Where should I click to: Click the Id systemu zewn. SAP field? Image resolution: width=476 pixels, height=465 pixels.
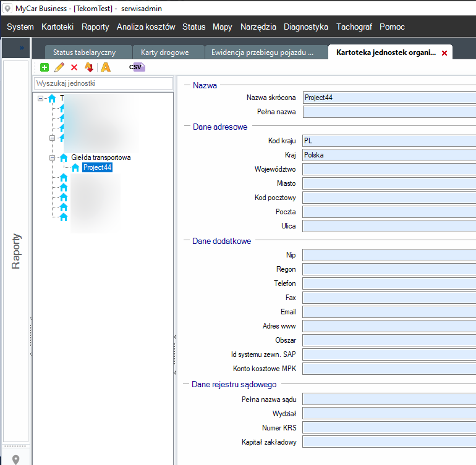pos(389,354)
